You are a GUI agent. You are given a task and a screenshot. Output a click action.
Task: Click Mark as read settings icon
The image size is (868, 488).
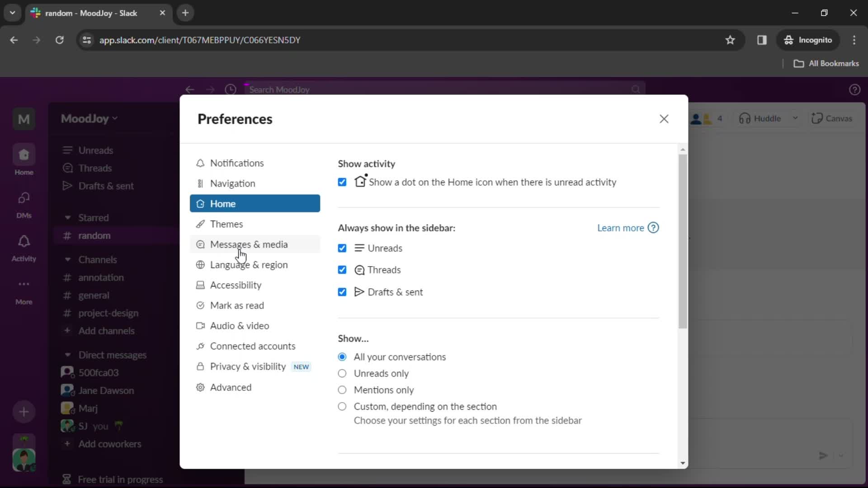[200, 305]
